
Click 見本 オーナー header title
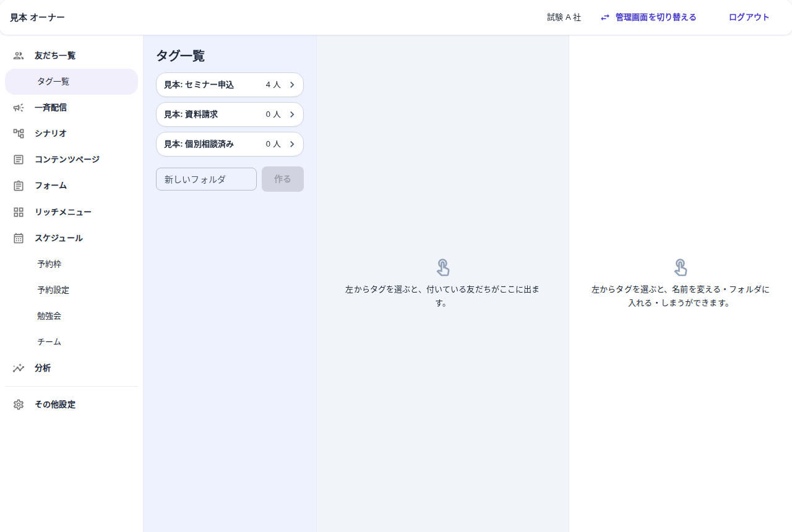click(x=37, y=17)
